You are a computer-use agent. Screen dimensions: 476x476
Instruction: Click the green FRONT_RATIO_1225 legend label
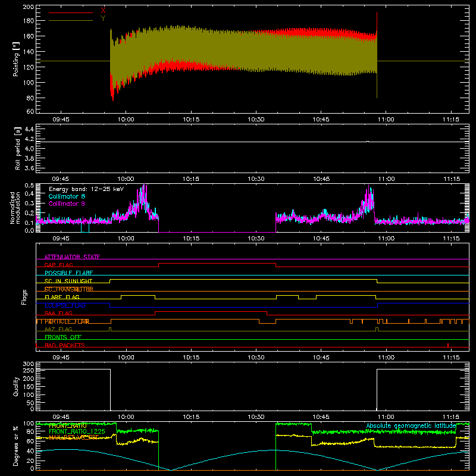tap(77, 431)
